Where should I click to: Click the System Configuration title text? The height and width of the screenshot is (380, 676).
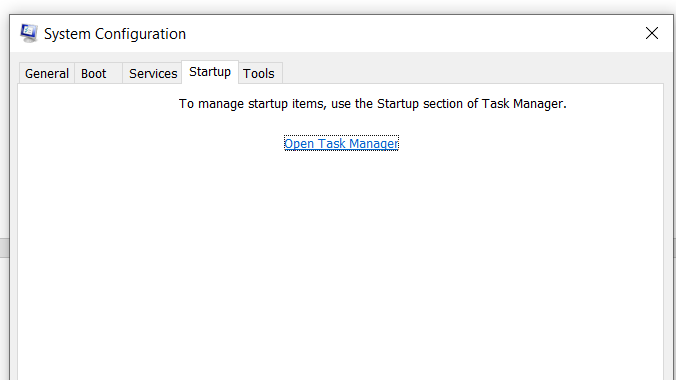click(115, 34)
